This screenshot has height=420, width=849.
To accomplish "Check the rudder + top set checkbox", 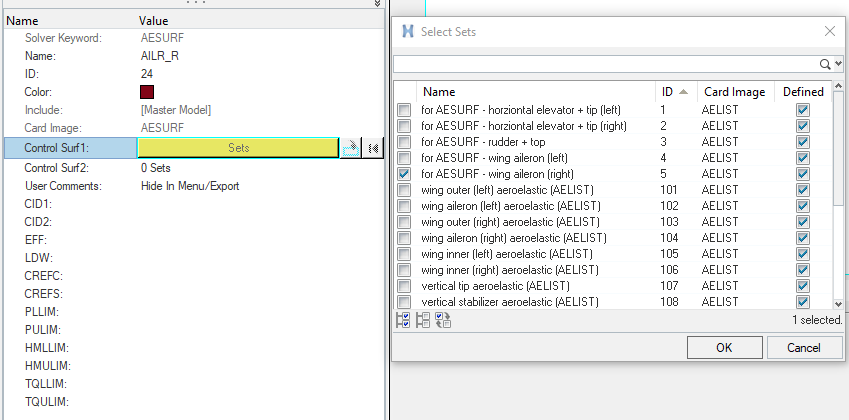I will pos(404,141).
